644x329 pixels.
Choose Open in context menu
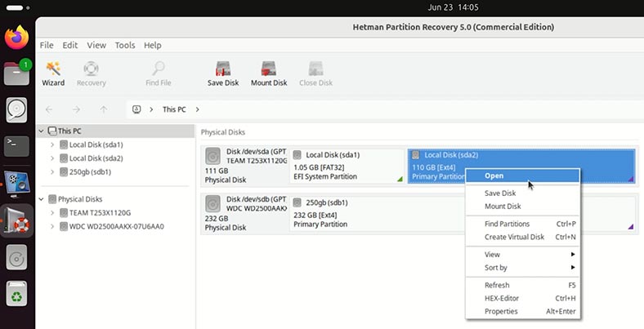point(522,176)
